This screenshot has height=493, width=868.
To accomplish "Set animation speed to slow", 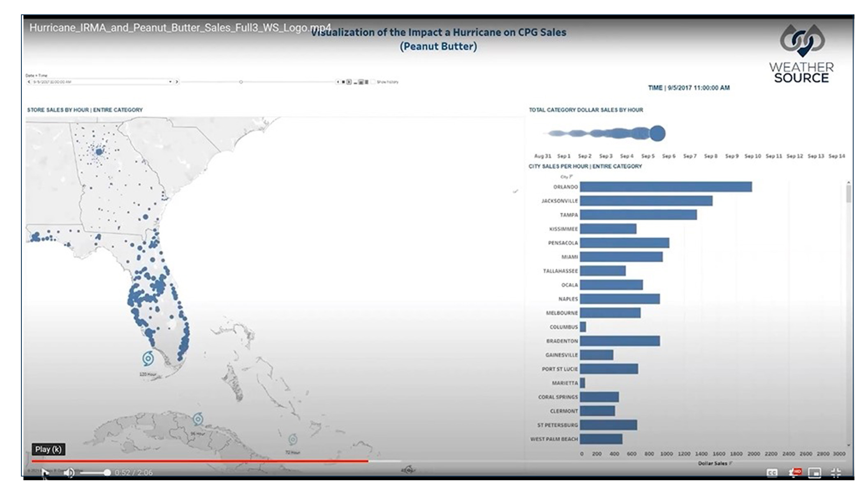I will [x=355, y=82].
